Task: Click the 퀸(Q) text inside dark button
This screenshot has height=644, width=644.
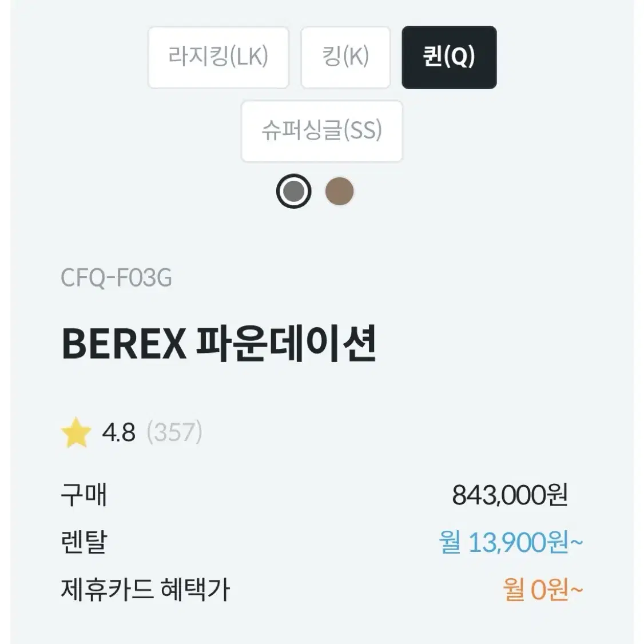Action: point(449,57)
